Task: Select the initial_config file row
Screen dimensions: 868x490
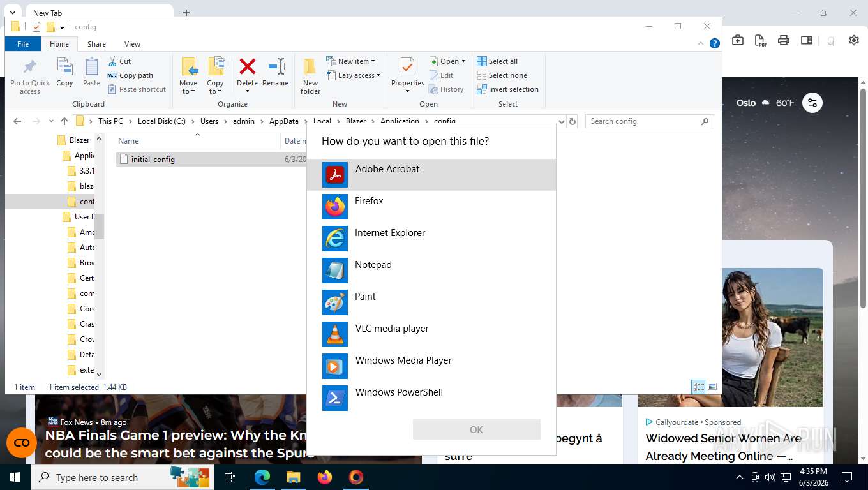Action: [211, 160]
